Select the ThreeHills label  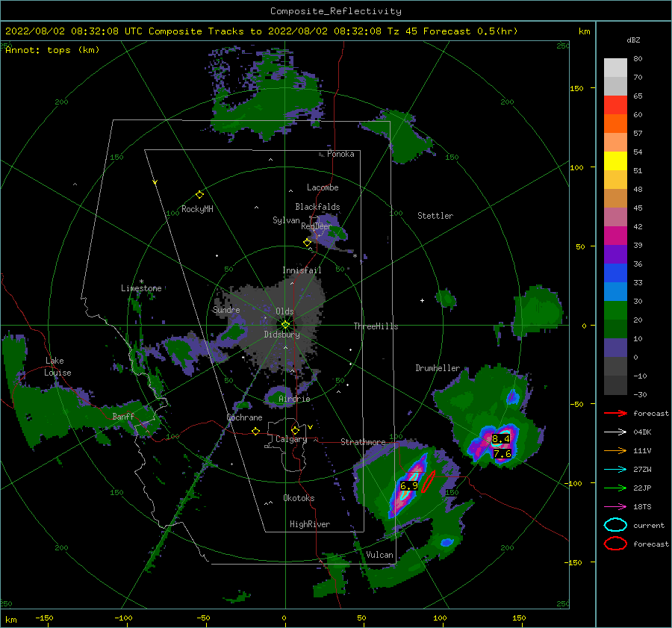coord(376,326)
